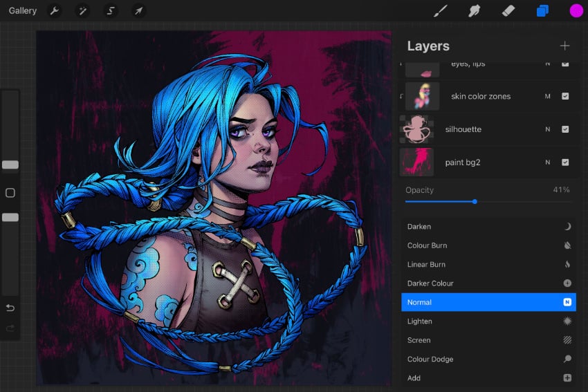Toggle visibility of eyes, lips layer
The image size is (588, 392).
565,64
